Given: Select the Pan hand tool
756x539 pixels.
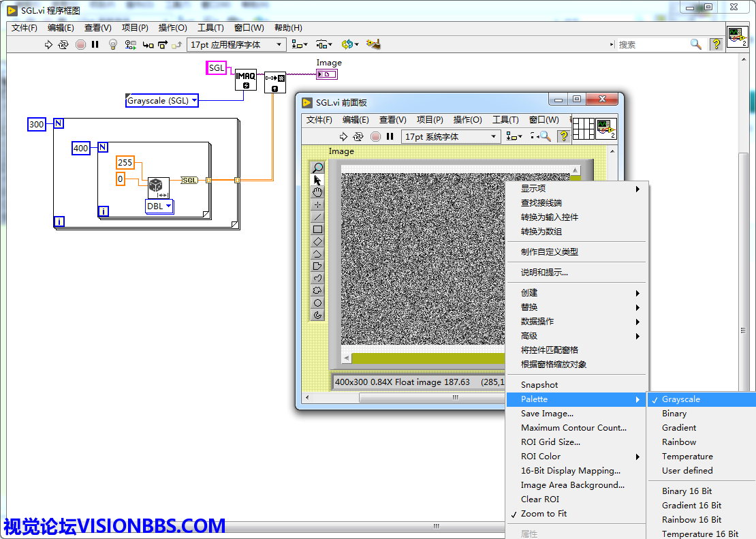Looking at the screenshot, I should click(x=317, y=193).
